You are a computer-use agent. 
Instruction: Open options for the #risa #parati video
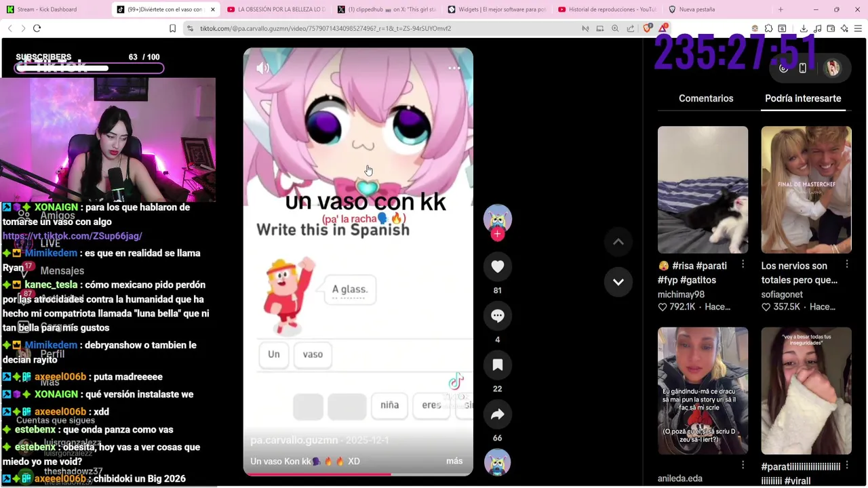pos(743,264)
